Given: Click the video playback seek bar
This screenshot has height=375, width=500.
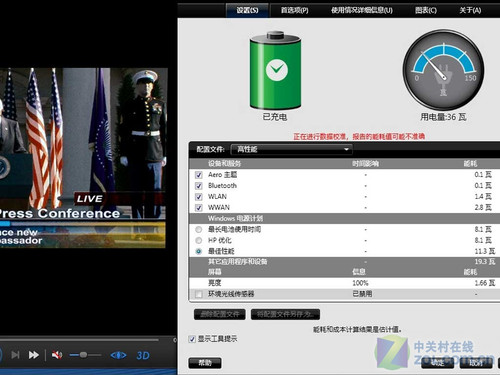Looking at the screenshot, I should click(x=80, y=340).
